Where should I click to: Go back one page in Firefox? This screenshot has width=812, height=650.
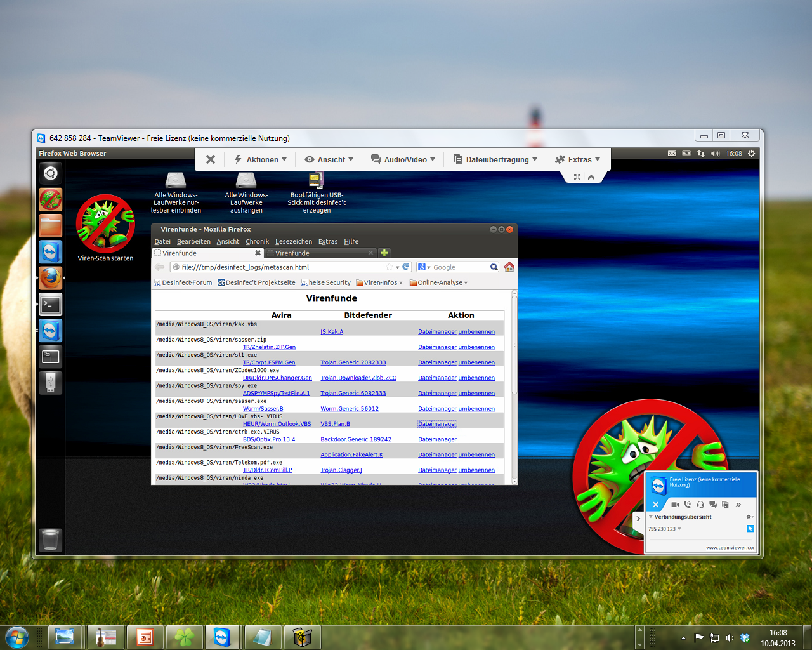click(160, 267)
